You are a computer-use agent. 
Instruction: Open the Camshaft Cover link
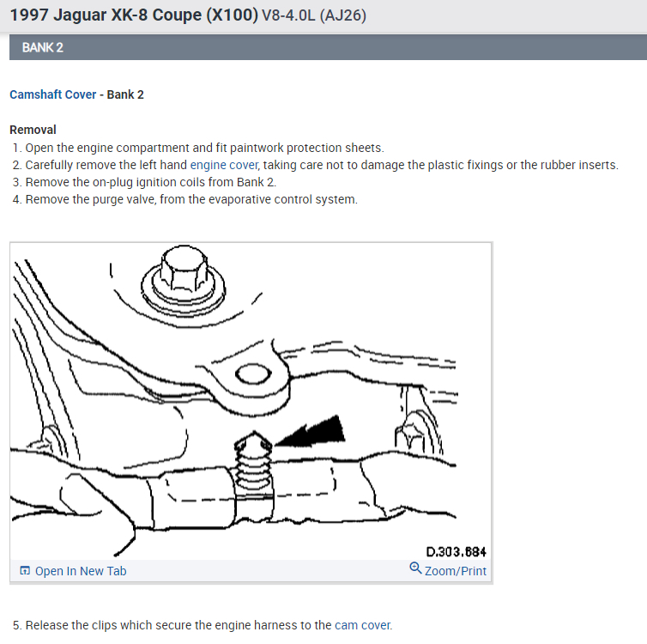53,94
